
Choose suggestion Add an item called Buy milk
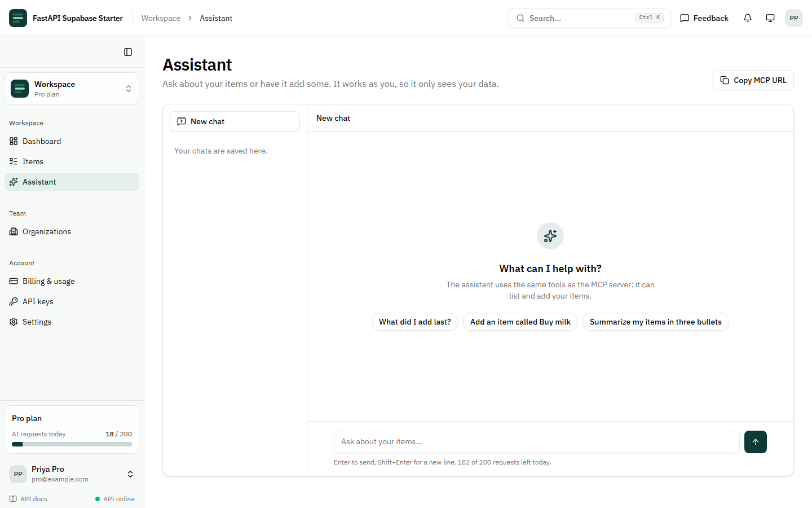pyautogui.click(x=520, y=322)
